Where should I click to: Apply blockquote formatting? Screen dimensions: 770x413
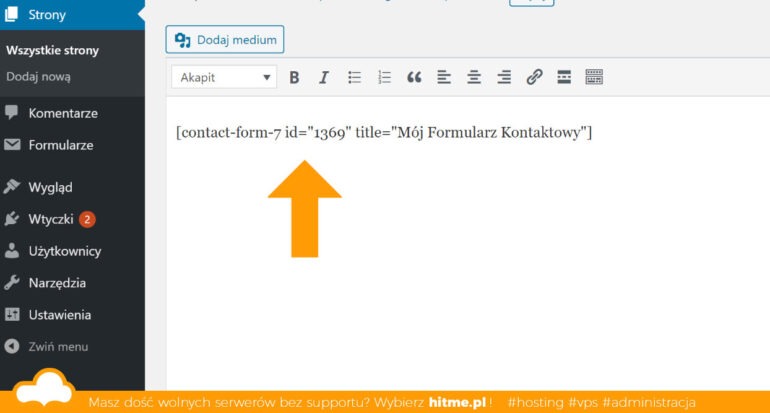414,77
